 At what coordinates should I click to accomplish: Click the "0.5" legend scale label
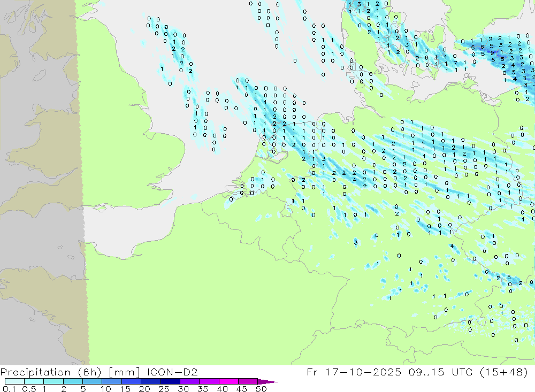(29, 389)
